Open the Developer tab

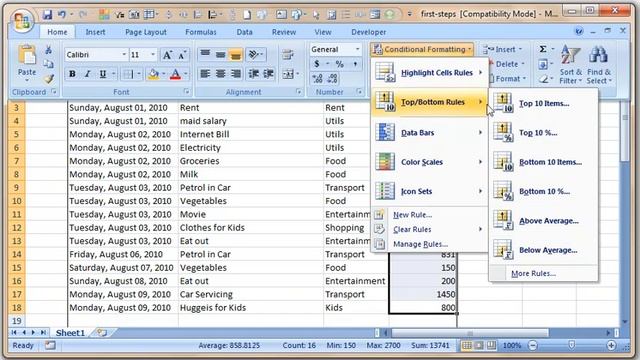368,32
